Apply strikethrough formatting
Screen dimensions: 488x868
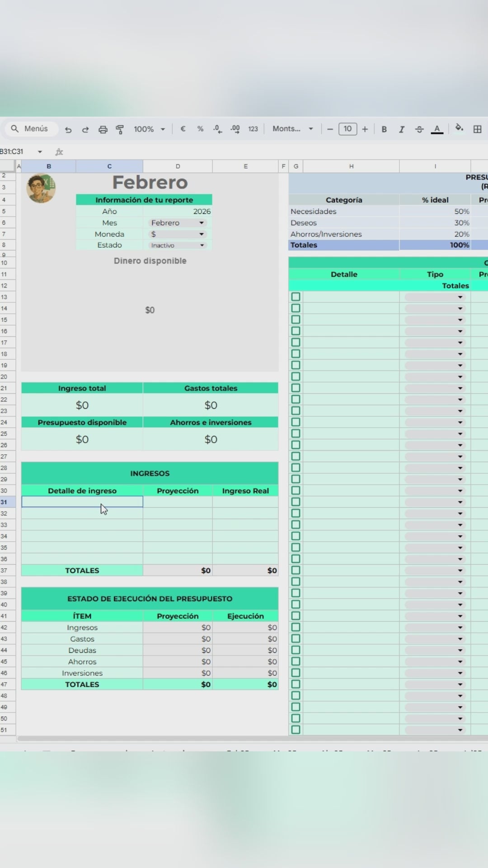click(419, 129)
